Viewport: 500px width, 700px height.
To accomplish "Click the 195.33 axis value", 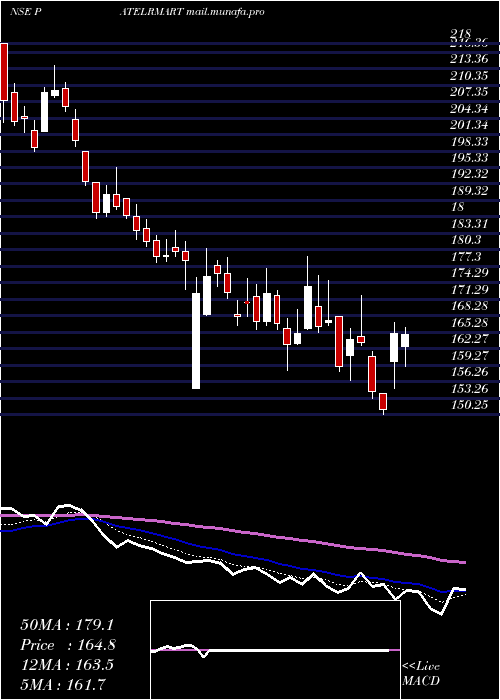I will (x=469, y=158).
